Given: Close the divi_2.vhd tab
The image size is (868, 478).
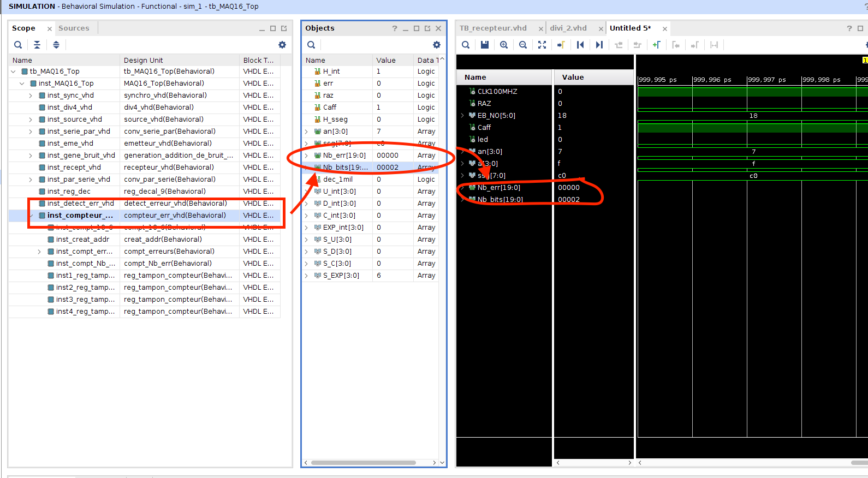Looking at the screenshot, I should [x=601, y=29].
